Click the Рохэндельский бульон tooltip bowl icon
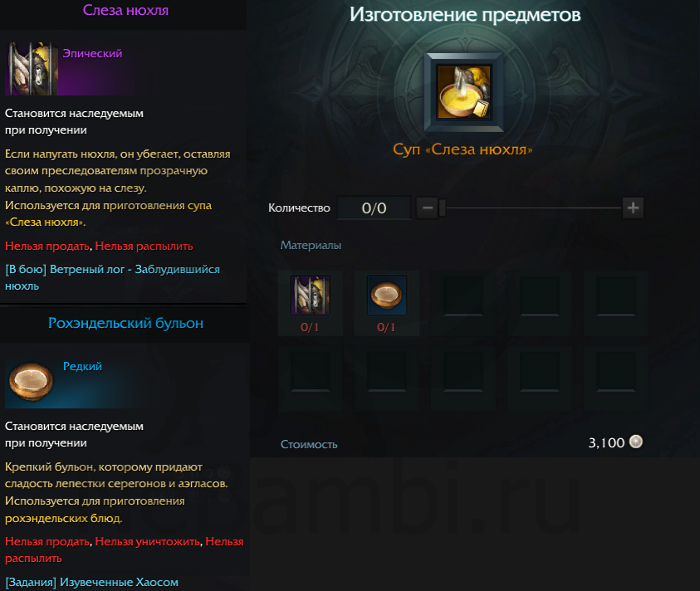 point(32,382)
